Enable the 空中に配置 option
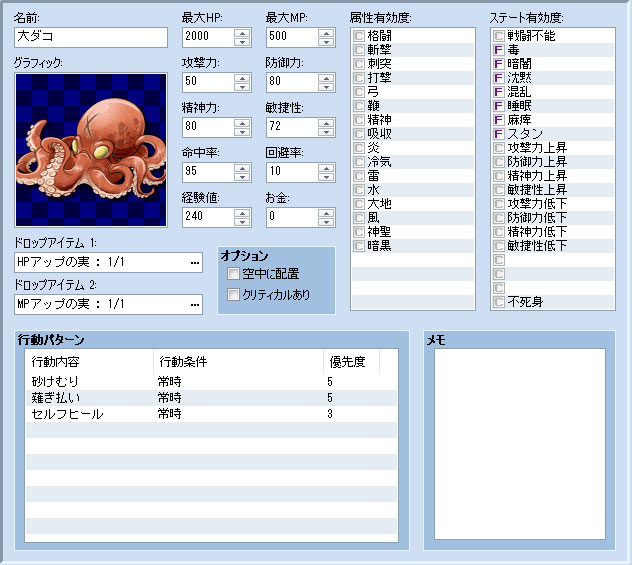The image size is (632, 565). [x=234, y=274]
